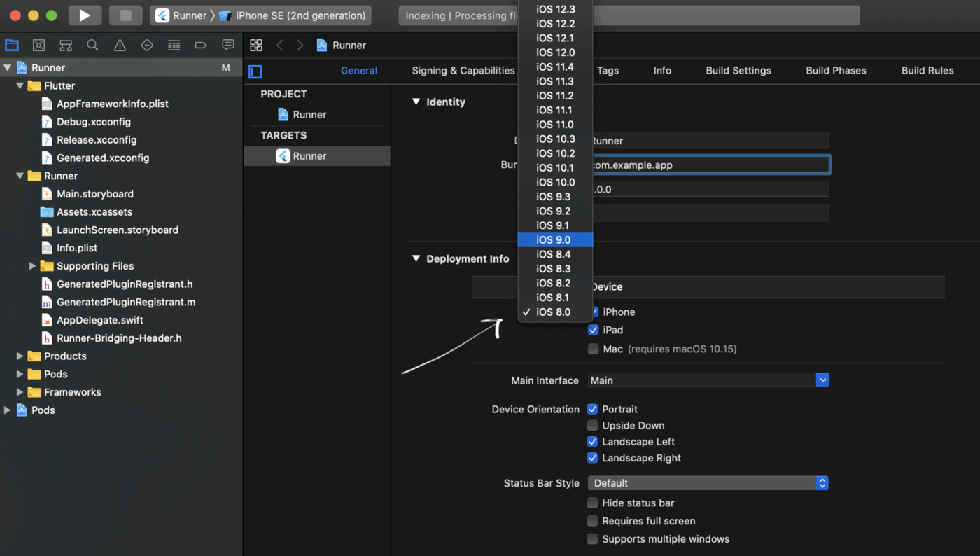Select the Runner scheme in toolbar
This screenshot has width=980, height=556.
click(x=181, y=15)
